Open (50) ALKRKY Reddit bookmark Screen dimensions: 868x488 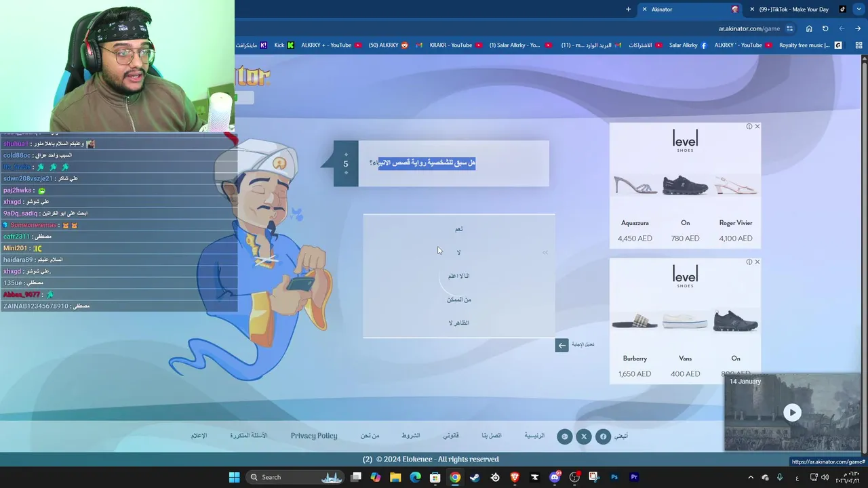(x=389, y=45)
